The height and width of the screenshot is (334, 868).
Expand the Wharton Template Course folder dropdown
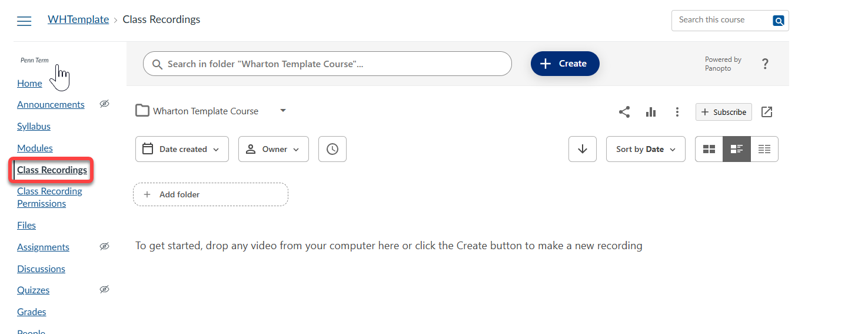point(283,110)
